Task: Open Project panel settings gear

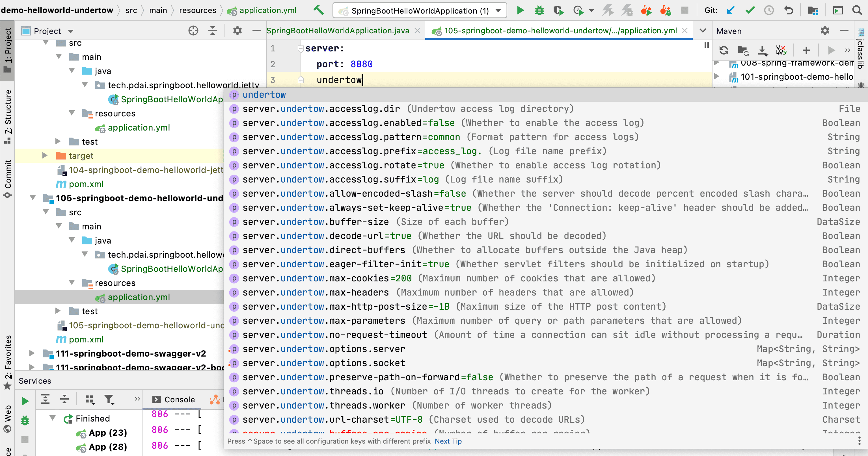Action: pos(237,31)
